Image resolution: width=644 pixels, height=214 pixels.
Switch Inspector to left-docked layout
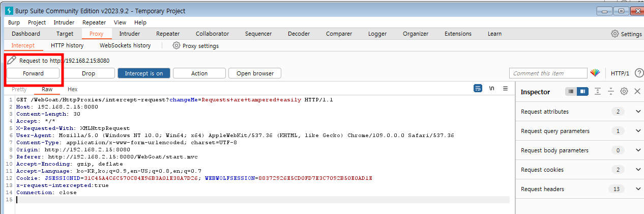[x=571, y=92]
